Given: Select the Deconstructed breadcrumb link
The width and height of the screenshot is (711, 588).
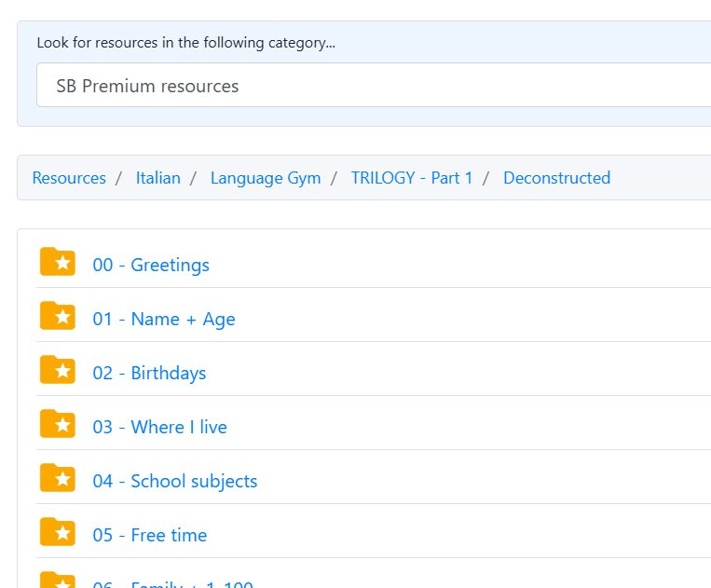Looking at the screenshot, I should click(557, 178).
